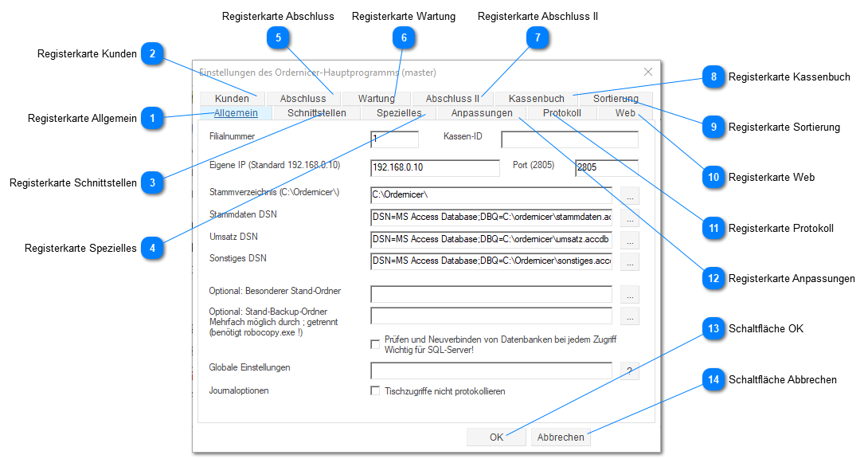
Task: Click browse button for Stammdaten DSN
Action: pos(629,218)
